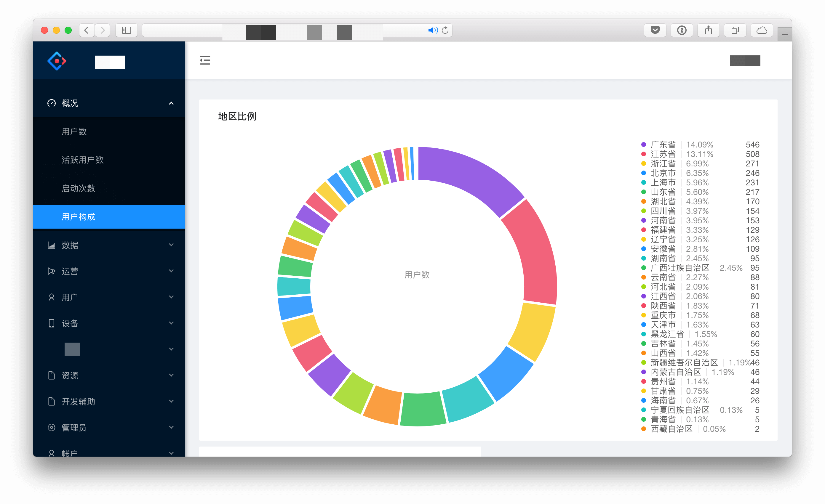Open the 1Password extension icon
This screenshot has width=825, height=504.
(x=682, y=30)
